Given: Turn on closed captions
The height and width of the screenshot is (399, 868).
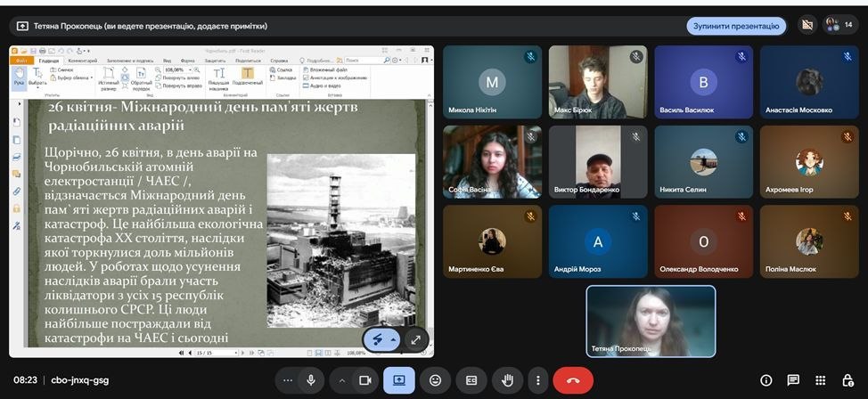Looking at the screenshot, I should point(471,380).
